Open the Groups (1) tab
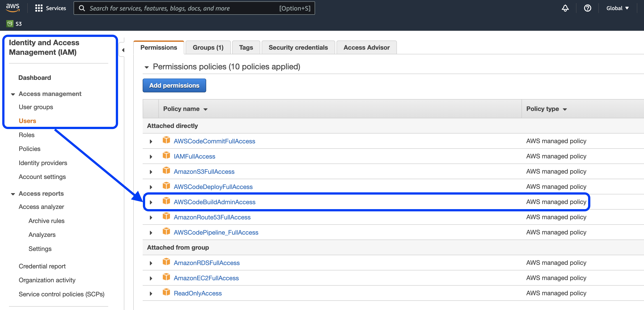The width and height of the screenshot is (644, 310). pos(208,47)
